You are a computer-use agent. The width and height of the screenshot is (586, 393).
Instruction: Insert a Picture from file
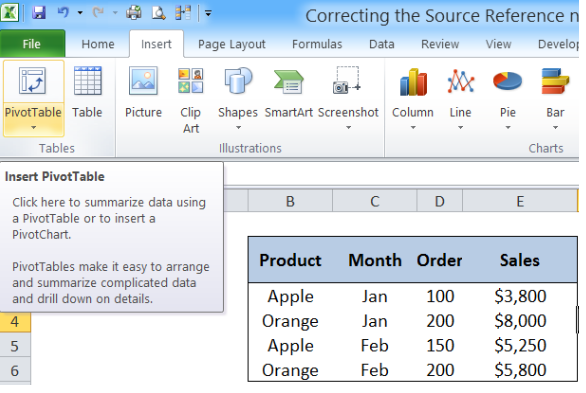tap(143, 92)
